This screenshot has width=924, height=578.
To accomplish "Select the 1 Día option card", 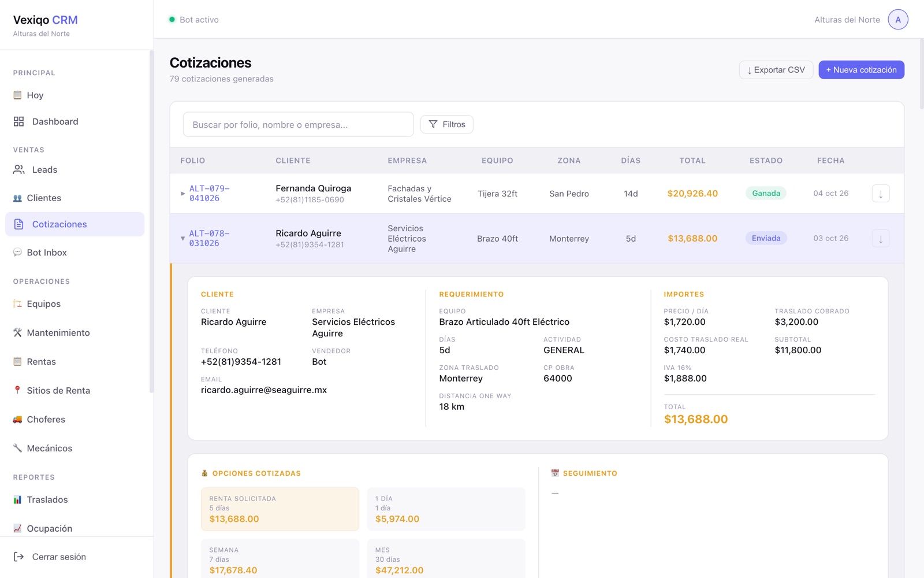I will point(446,509).
